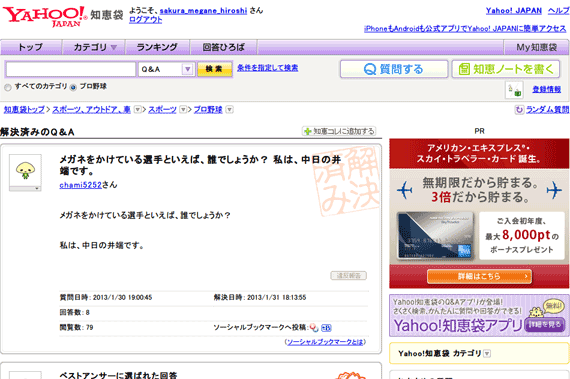The height and width of the screenshot is (379, 570).
Task: Click the スポーツ breadcrumb link
Action: point(162,109)
